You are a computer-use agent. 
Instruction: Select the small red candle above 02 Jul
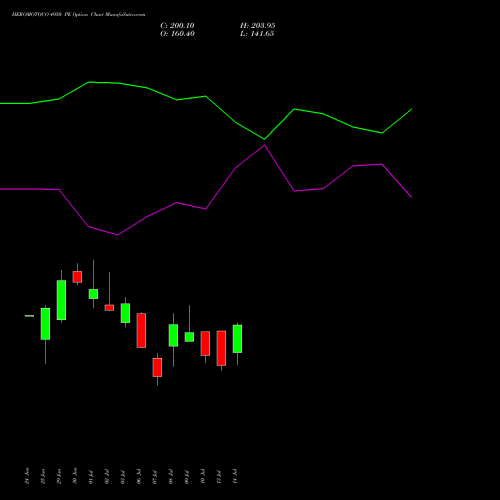[109, 308]
